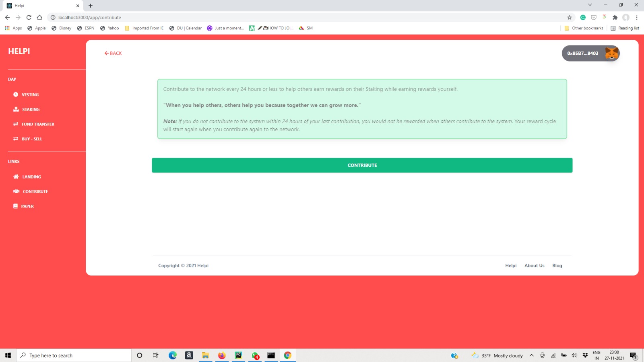Image resolution: width=644 pixels, height=362 pixels.
Task: Open tab search dropdown arrow
Action: (x=590, y=5)
